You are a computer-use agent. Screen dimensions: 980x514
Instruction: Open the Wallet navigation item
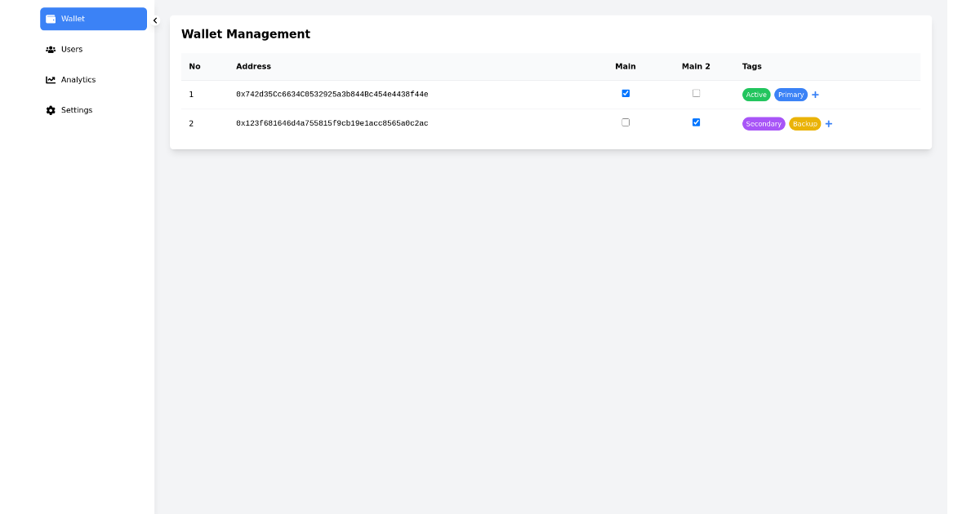tap(78, 19)
